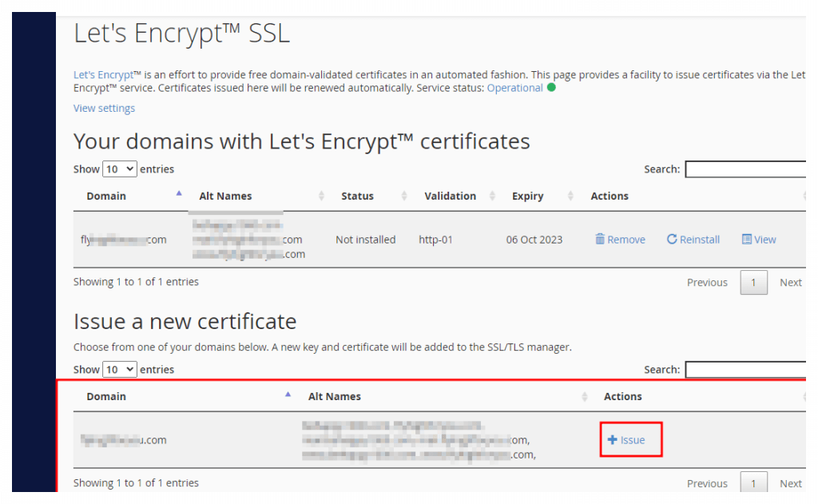Go to Previous page in new certificate table
Screen dimensions: 818x504
pyautogui.click(x=707, y=484)
